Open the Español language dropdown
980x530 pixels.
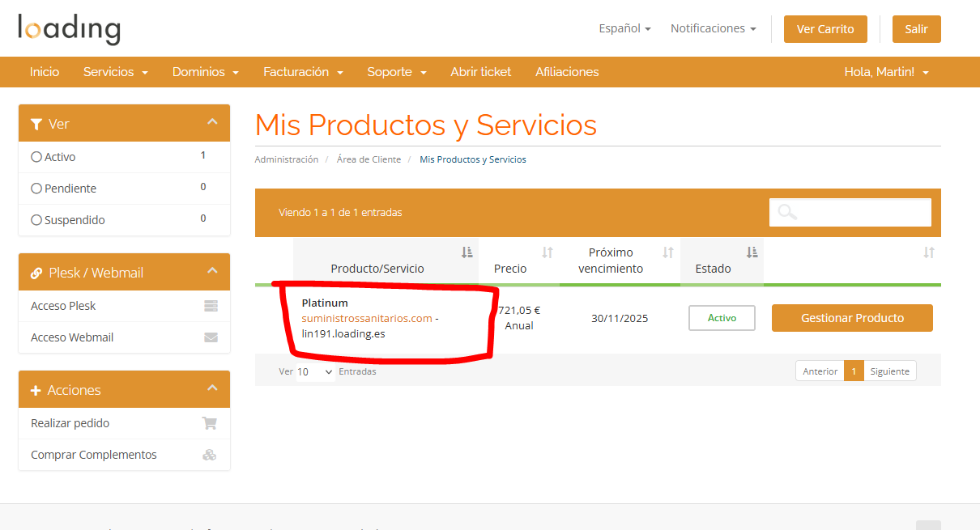(x=624, y=28)
